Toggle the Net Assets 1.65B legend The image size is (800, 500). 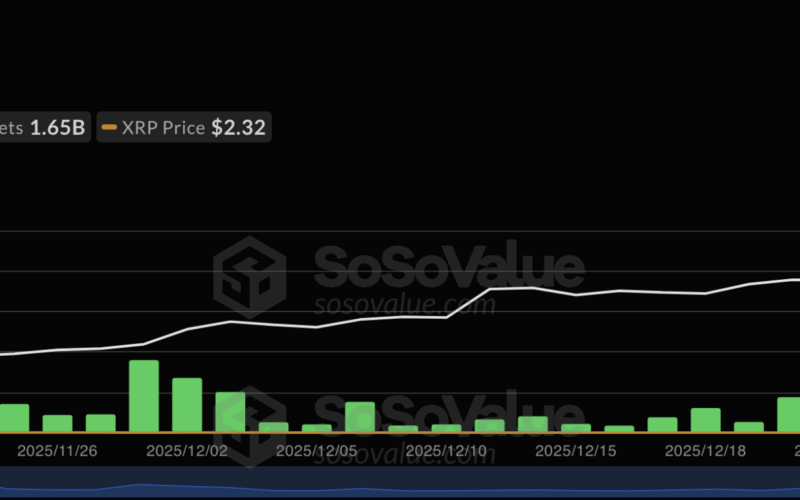click(44, 128)
